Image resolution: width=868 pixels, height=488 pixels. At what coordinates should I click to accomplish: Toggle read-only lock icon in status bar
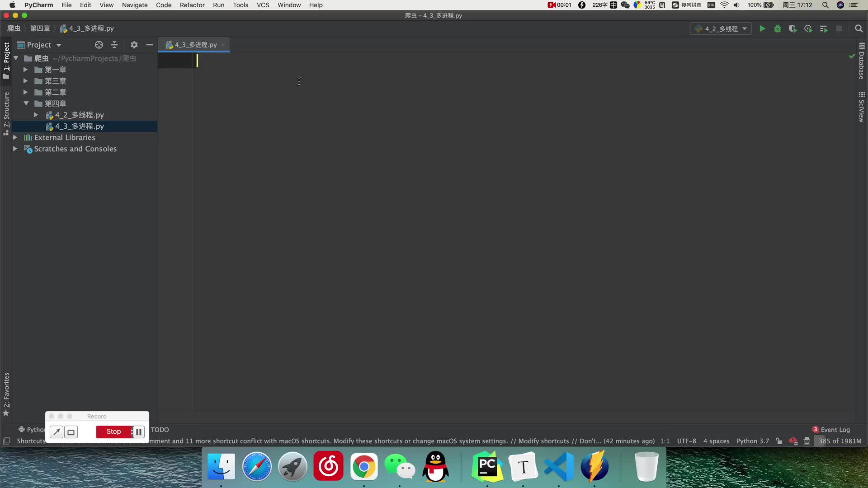pos(779,441)
